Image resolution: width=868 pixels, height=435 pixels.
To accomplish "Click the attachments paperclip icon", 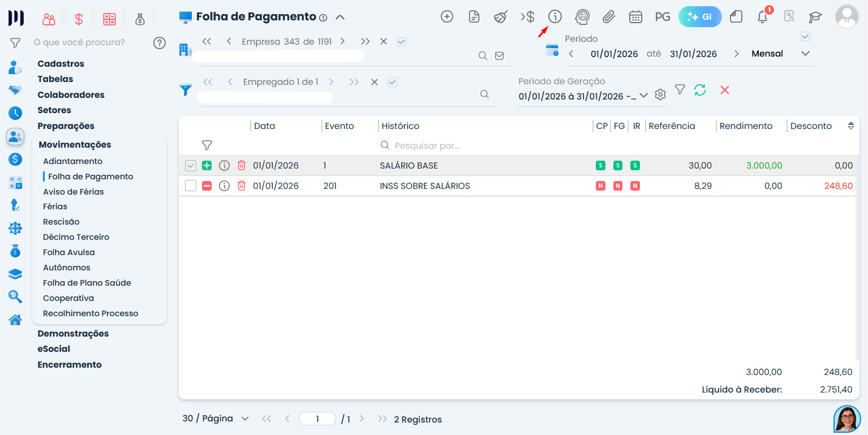I will tap(608, 17).
